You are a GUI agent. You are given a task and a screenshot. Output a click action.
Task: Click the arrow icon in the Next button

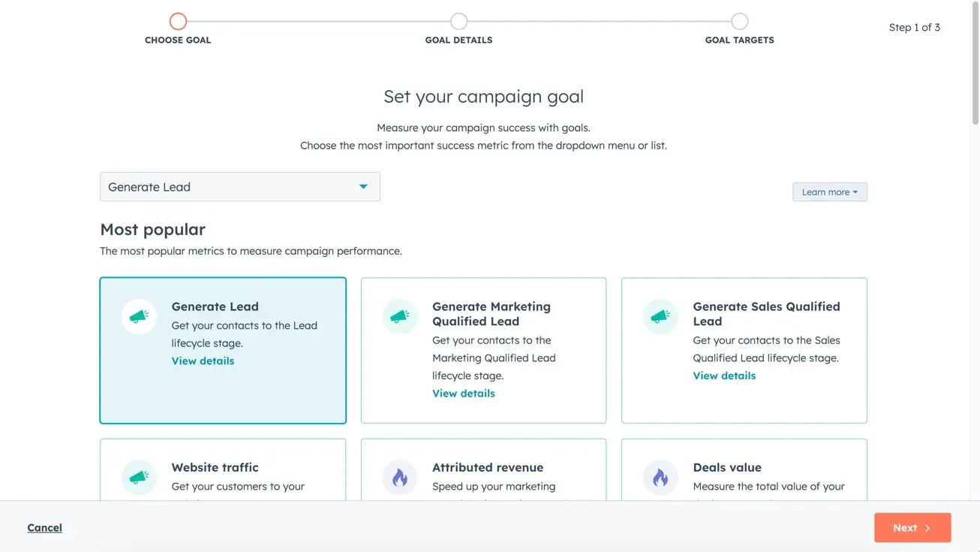(x=927, y=528)
